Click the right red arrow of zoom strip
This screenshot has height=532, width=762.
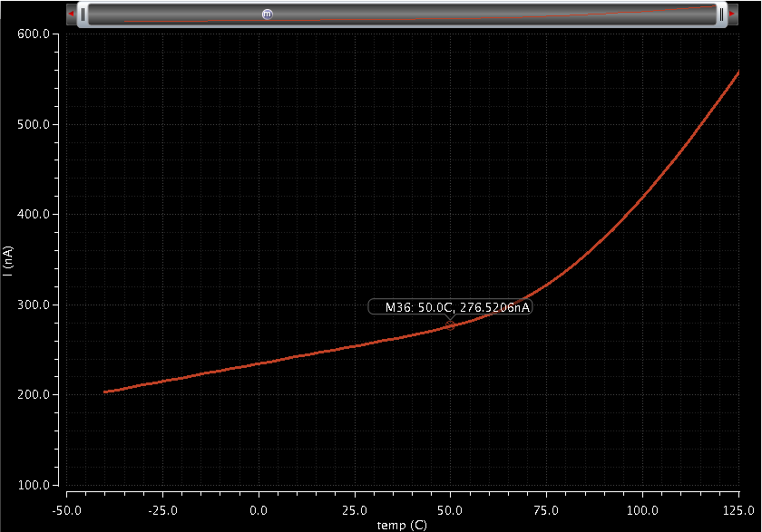732,14
